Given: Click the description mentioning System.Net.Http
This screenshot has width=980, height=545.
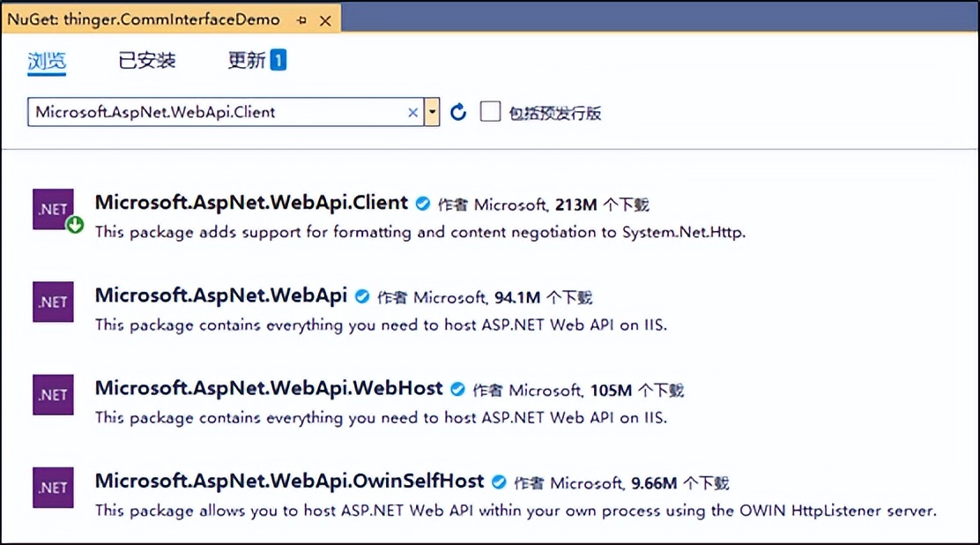Looking at the screenshot, I should (420, 232).
